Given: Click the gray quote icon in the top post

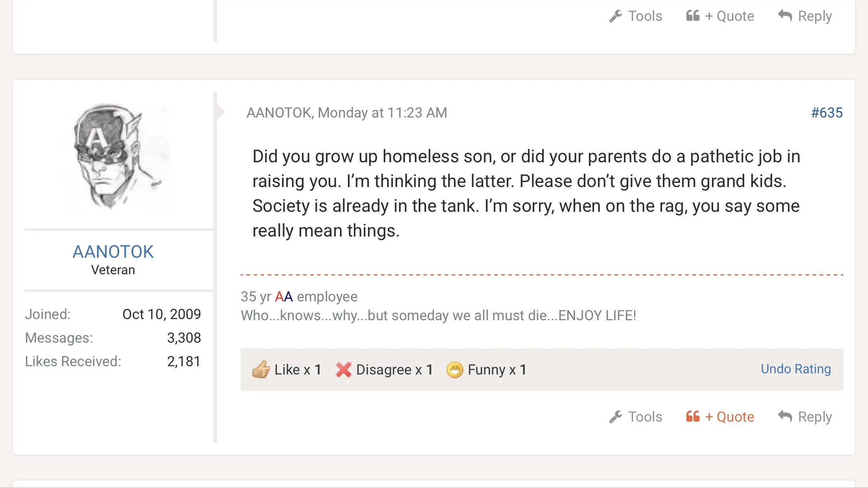Looking at the screenshot, I should pos(693,16).
